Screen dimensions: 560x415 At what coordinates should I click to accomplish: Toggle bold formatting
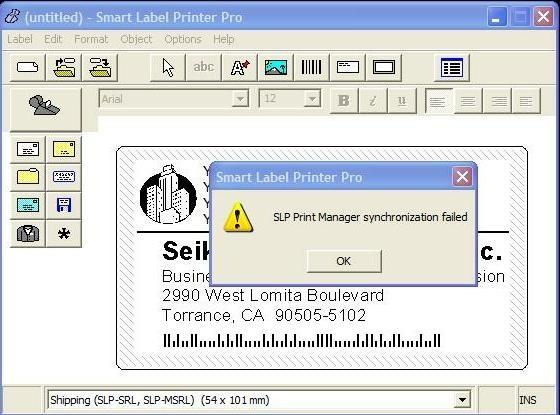[344, 101]
